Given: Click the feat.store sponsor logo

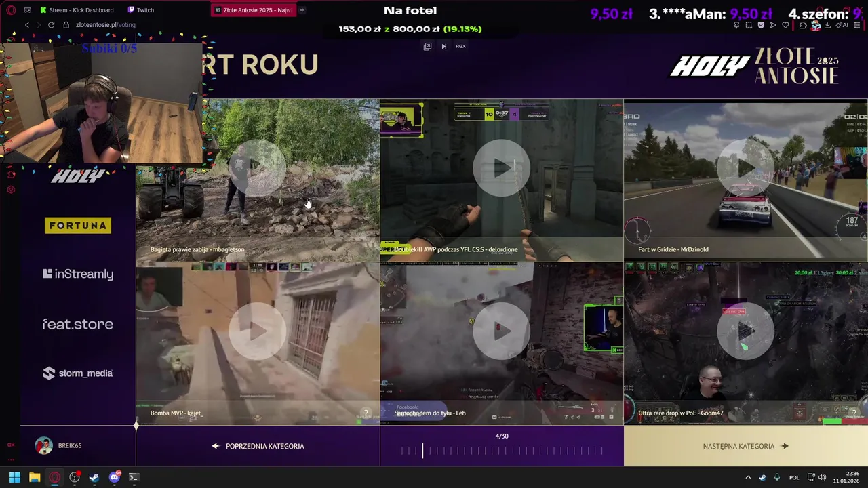Looking at the screenshot, I should pos(78,324).
